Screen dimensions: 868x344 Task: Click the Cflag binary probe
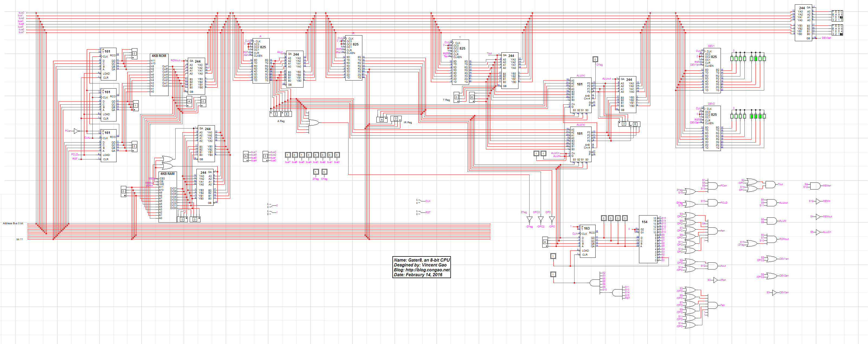click(324, 172)
